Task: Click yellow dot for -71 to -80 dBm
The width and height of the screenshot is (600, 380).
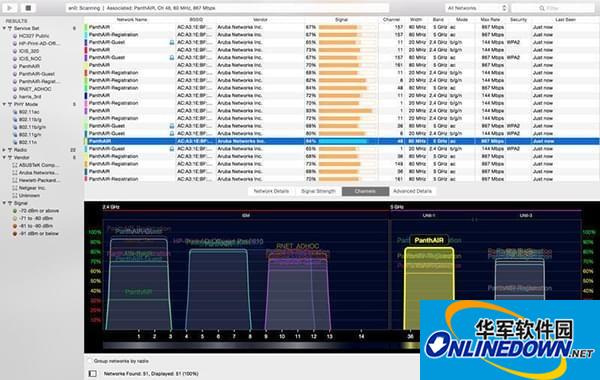Action: point(15,219)
